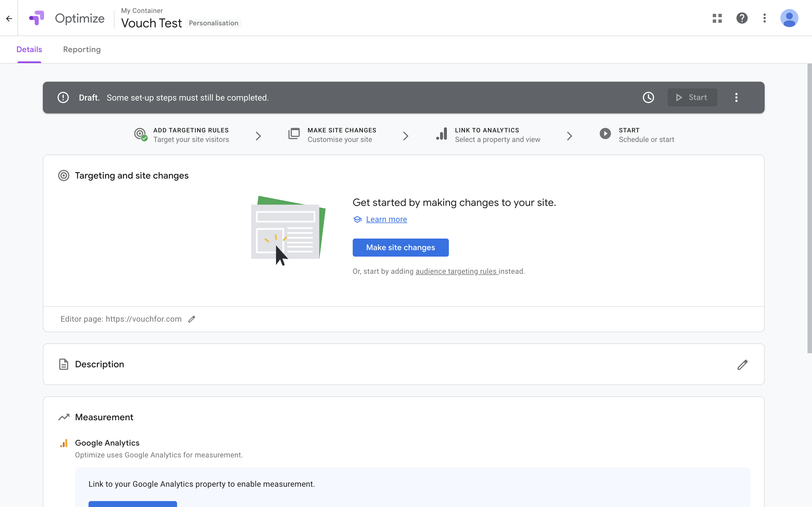Open the help question mark icon
The image size is (812, 507).
coord(742,18)
